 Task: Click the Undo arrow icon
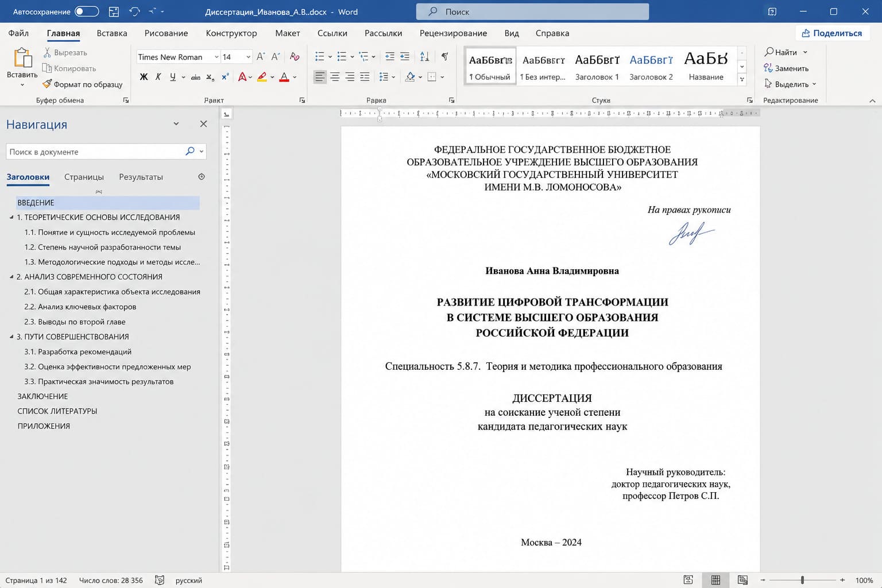(x=134, y=11)
